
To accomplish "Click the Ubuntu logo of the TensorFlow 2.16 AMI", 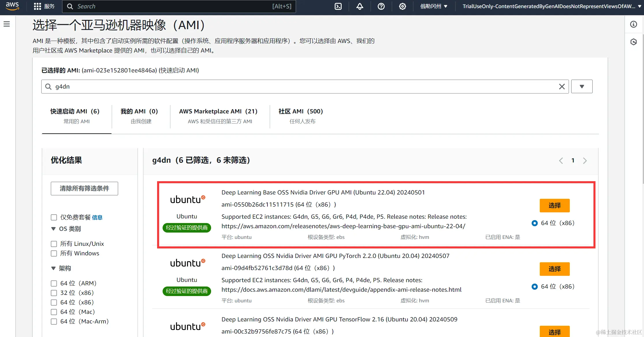I will pos(187,326).
